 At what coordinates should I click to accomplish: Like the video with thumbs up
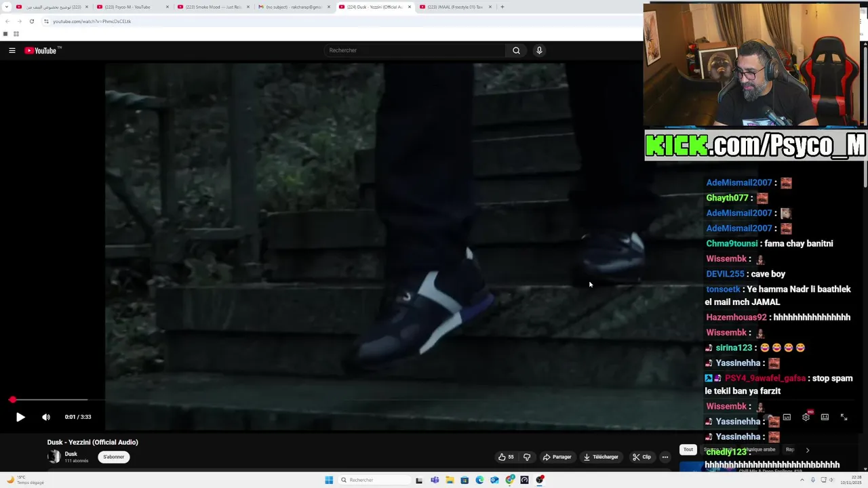[506, 457]
